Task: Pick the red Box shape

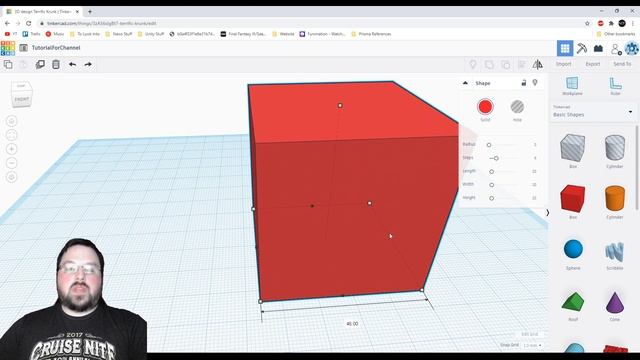Action: [x=573, y=199]
